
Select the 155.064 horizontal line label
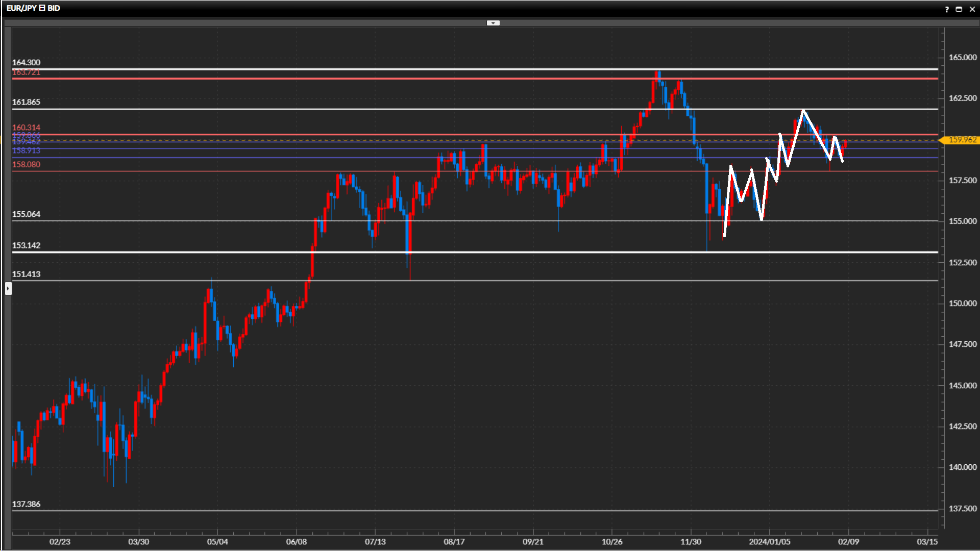26,214
